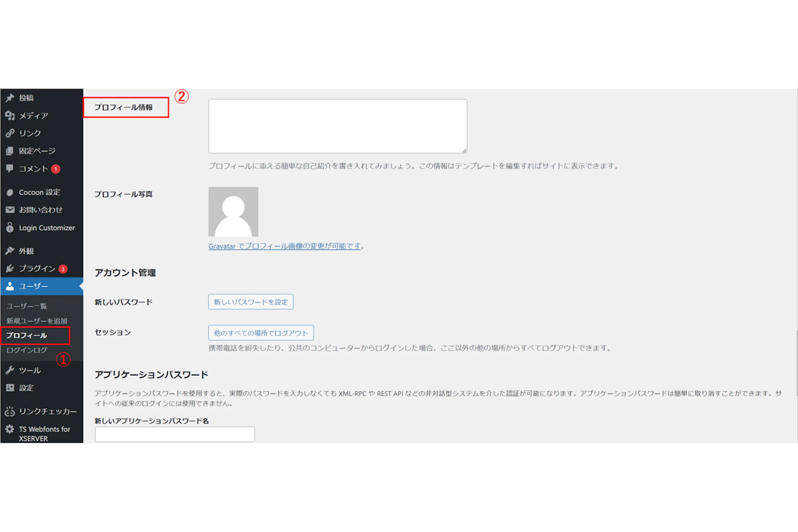Open the 外観 appearance menu
Screen dimensions: 798x532
click(x=26, y=251)
